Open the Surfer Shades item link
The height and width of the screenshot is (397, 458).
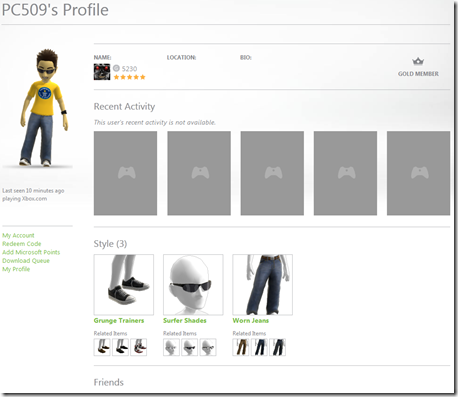(x=185, y=320)
